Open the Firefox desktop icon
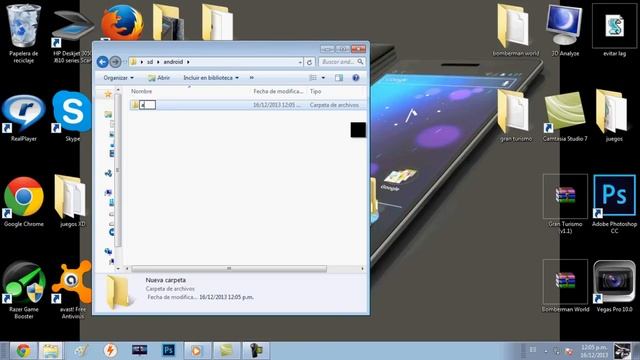Screen dimensions: 640x360 [122, 23]
